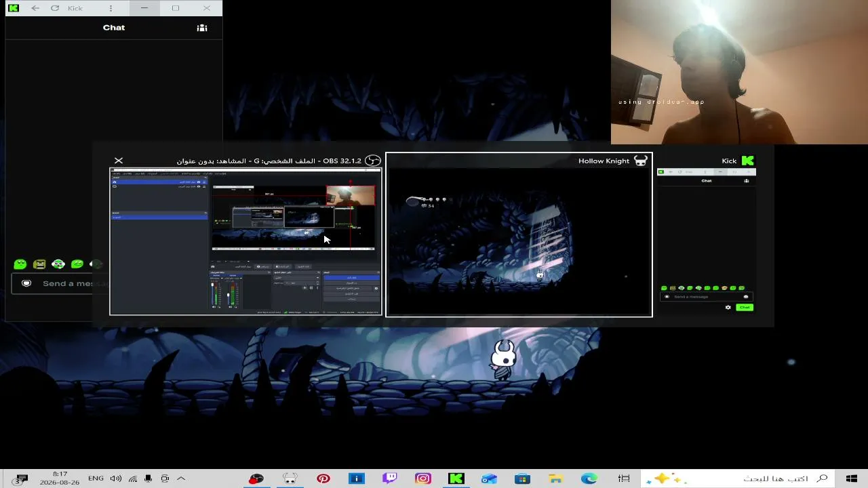This screenshot has width=868, height=488.
Task: Insert the leftmost green emote in Kick chat
Action: [x=20, y=264]
